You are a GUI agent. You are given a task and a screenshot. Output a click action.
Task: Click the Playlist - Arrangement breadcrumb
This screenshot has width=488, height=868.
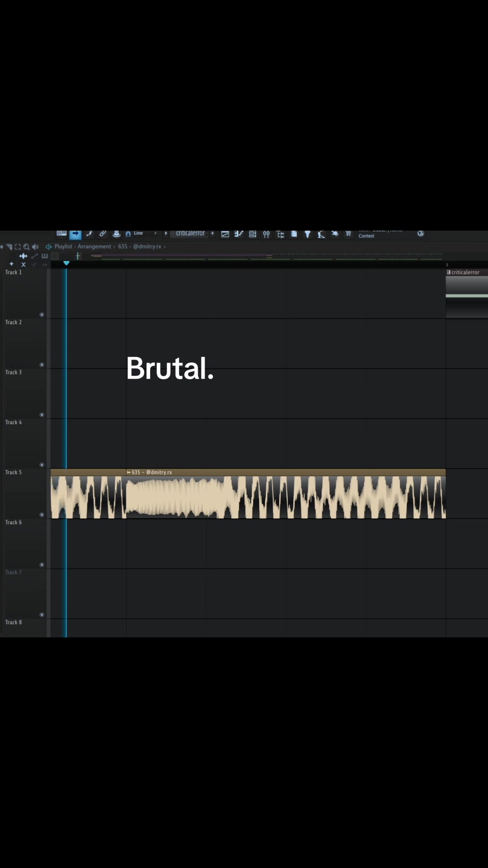click(x=83, y=246)
